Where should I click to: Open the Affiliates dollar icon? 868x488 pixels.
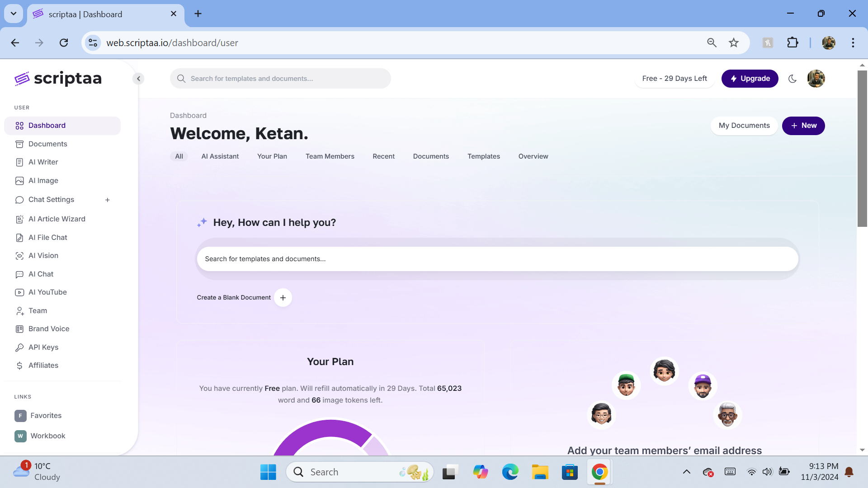coord(19,366)
